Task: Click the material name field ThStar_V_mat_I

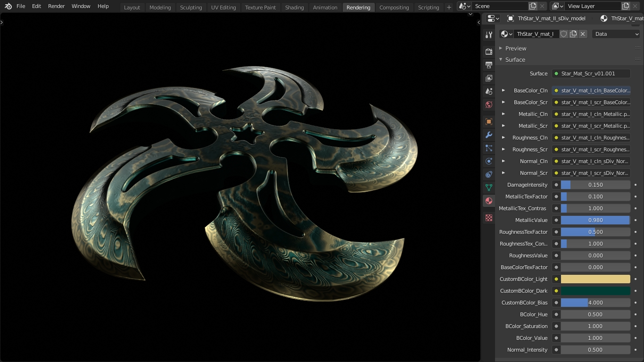Action: 535,34
